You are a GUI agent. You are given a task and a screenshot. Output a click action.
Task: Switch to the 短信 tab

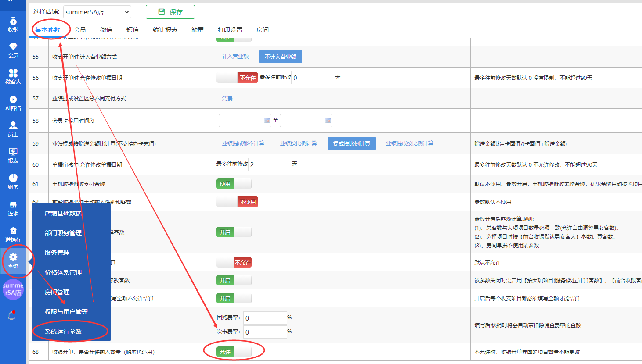pyautogui.click(x=133, y=30)
